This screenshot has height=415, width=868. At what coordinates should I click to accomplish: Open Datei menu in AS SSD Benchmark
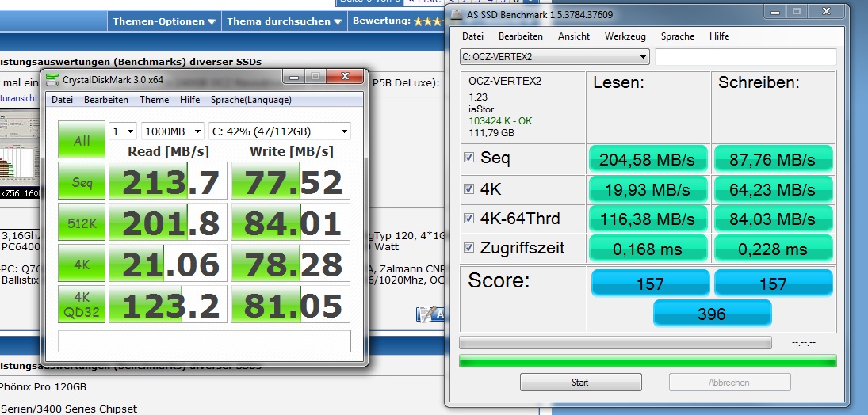(x=472, y=36)
